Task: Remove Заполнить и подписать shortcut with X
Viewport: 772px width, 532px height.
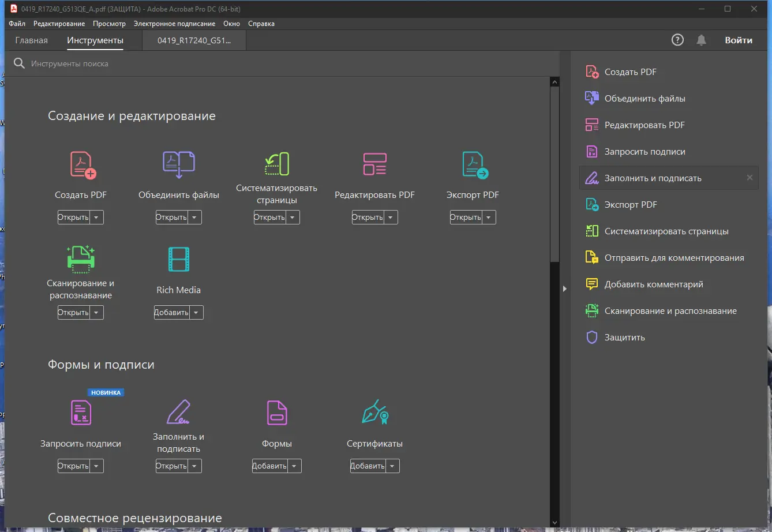Action: click(749, 178)
